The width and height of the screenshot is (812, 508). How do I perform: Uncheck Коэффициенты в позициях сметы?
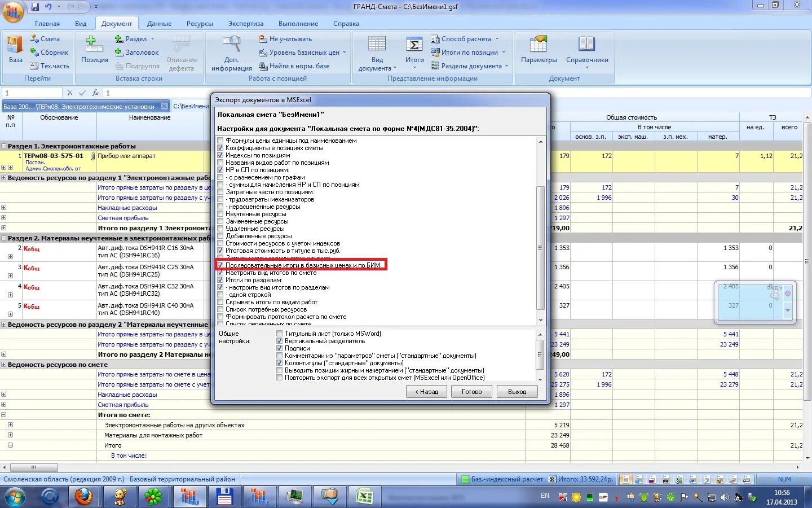(220, 148)
